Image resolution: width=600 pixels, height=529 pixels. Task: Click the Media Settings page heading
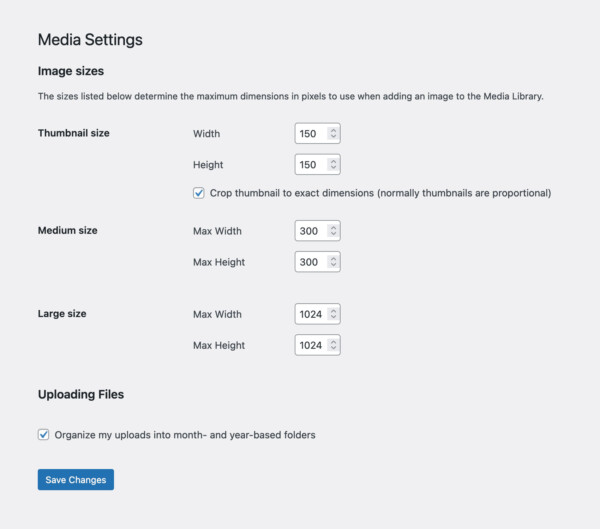coord(90,40)
